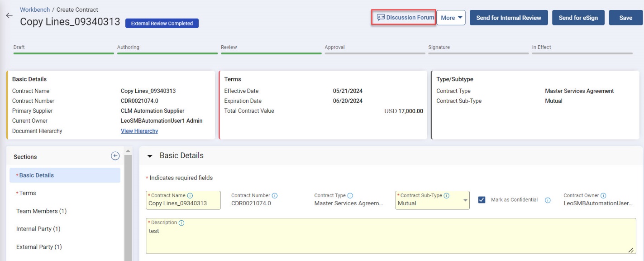Click the Review stage progress bar
Screen dimensions: 644x261
point(271,53)
